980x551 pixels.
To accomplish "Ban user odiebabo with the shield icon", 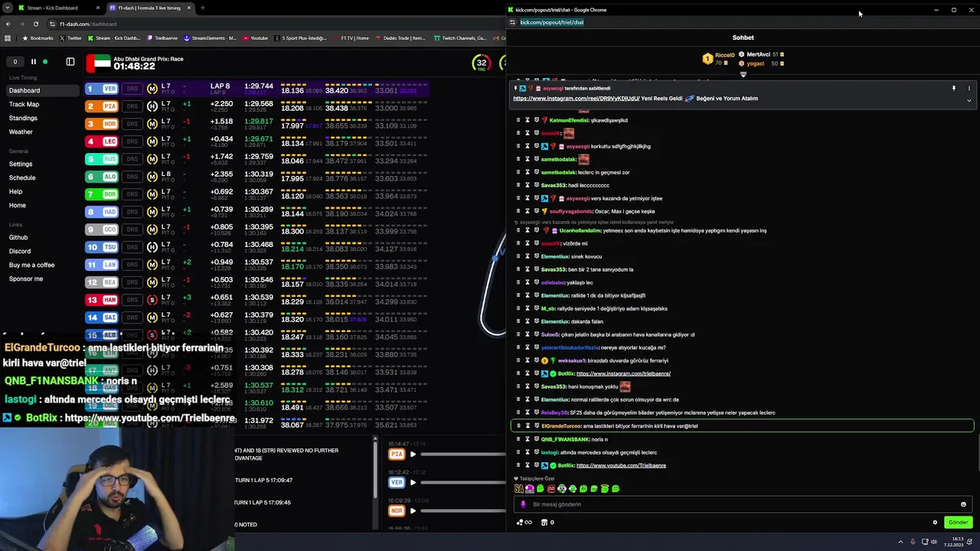I will [x=537, y=282].
